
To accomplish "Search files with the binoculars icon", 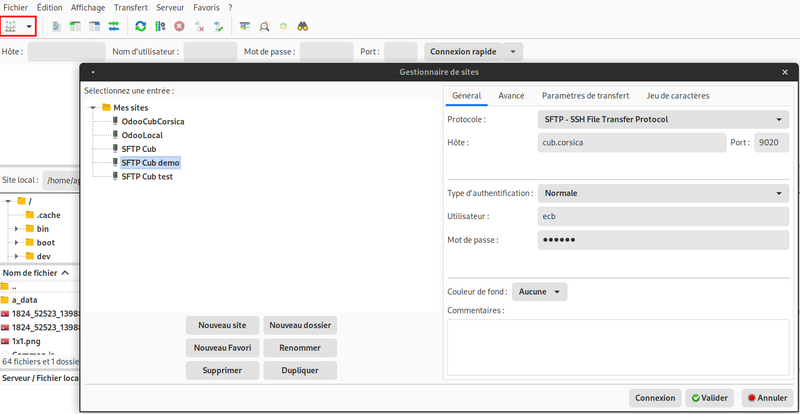I will coord(303,27).
